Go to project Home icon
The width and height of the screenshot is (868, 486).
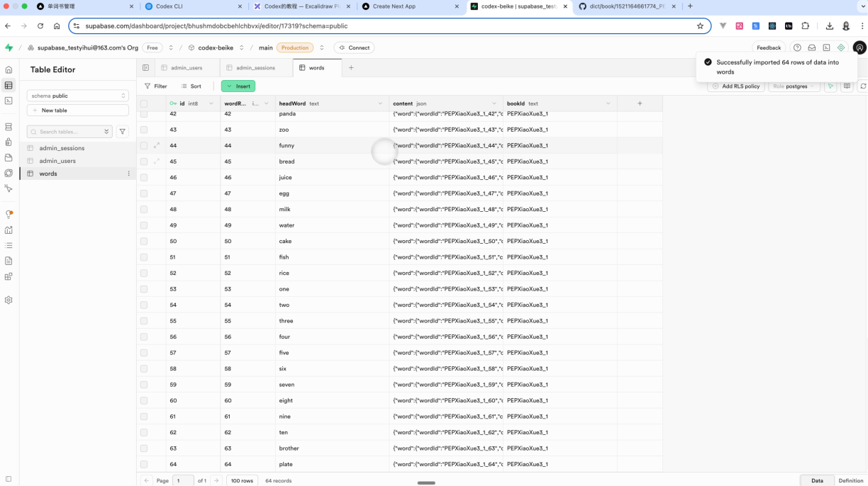[9, 69]
